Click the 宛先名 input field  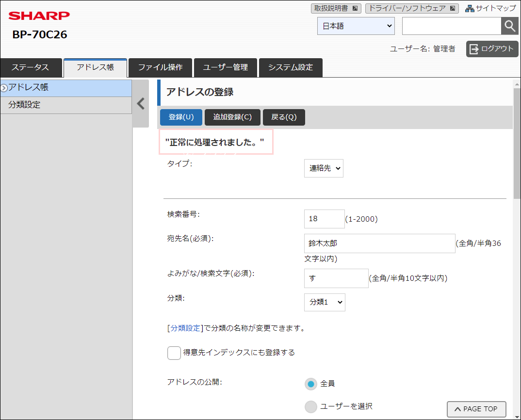379,243
